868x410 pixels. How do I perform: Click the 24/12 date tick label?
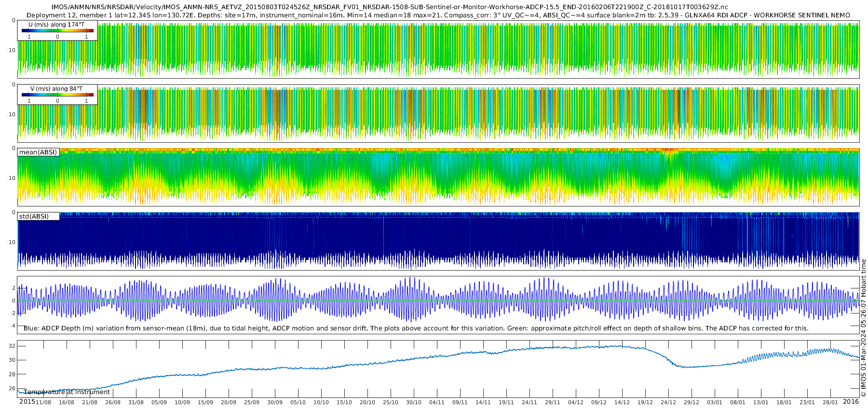pos(668,402)
